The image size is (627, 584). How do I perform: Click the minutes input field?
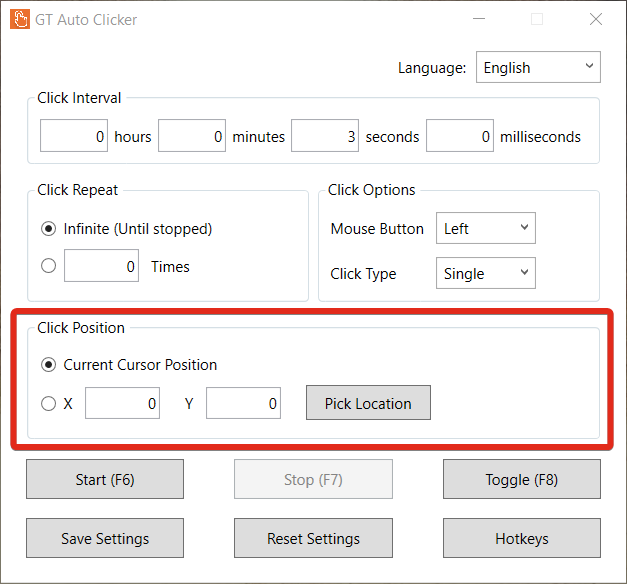tap(192, 136)
